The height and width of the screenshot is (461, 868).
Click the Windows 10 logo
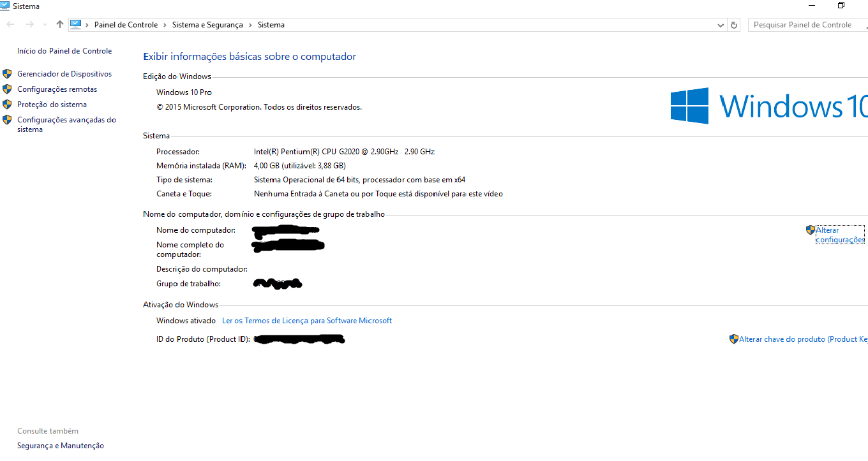[x=769, y=106]
